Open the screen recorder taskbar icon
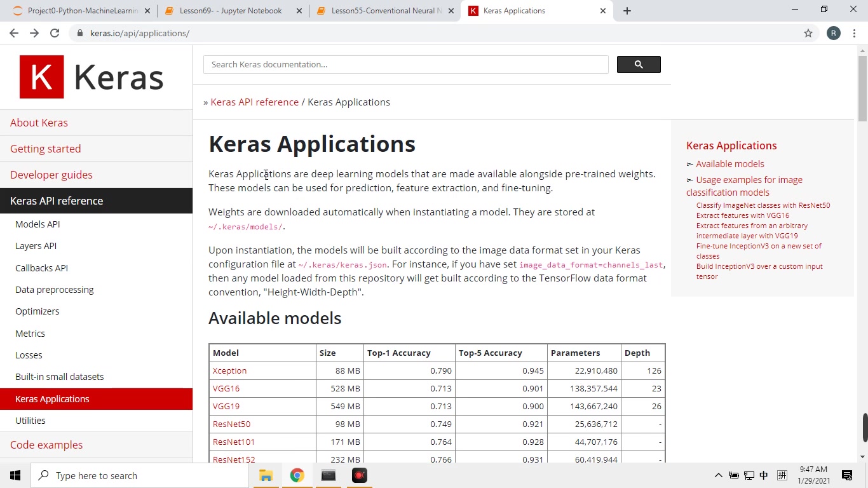The height and width of the screenshot is (488, 868). point(359,475)
